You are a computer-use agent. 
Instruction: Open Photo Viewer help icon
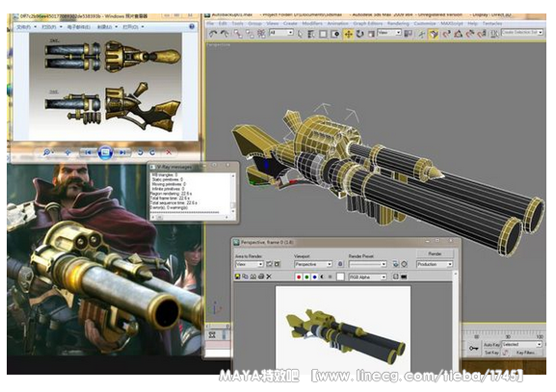coord(192,27)
